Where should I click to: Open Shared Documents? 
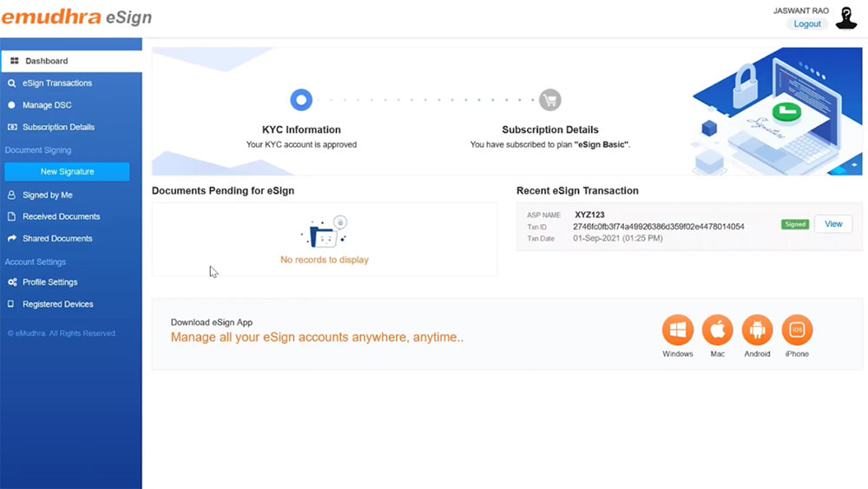[57, 238]
